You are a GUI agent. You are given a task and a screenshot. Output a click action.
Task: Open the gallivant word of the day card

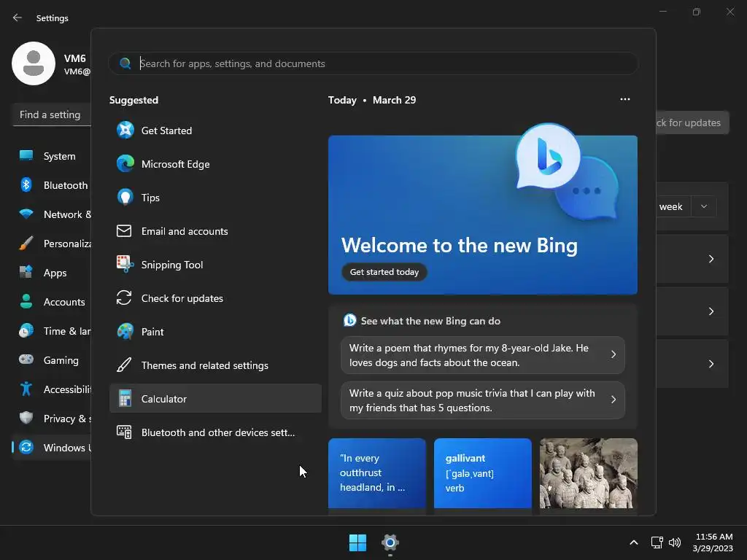(x=483, y=473)
